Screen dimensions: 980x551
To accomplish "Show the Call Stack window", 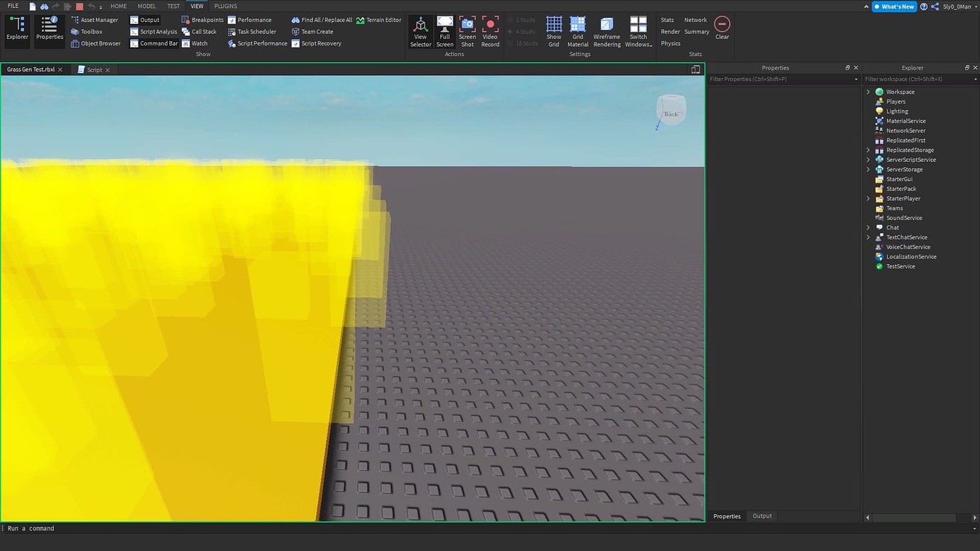I will (x=199, y=32).
